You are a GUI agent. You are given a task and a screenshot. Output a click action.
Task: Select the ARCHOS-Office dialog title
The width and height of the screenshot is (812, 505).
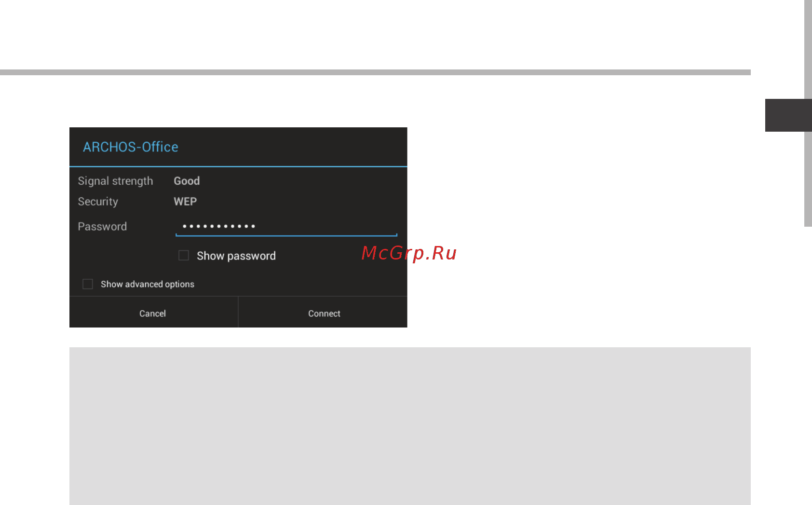[131, 147]
